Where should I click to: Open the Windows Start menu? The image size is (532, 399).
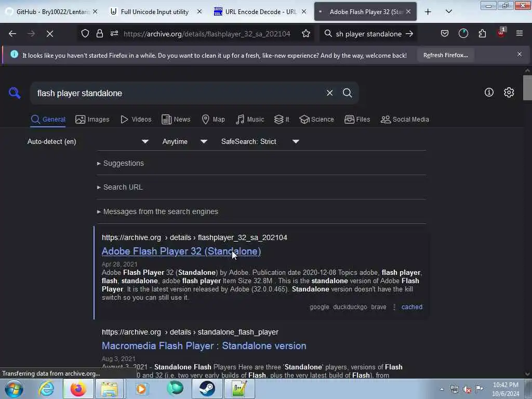[x=14, y=389]
